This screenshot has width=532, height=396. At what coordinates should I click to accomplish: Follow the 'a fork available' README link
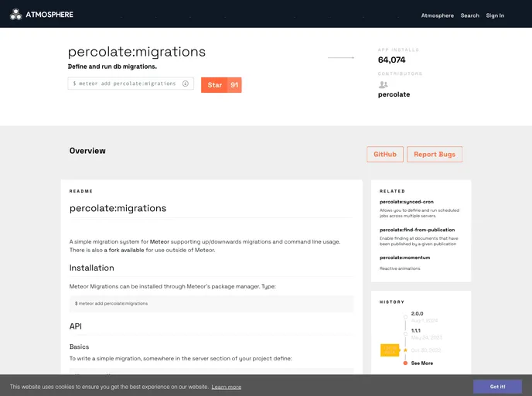[124, 250]
